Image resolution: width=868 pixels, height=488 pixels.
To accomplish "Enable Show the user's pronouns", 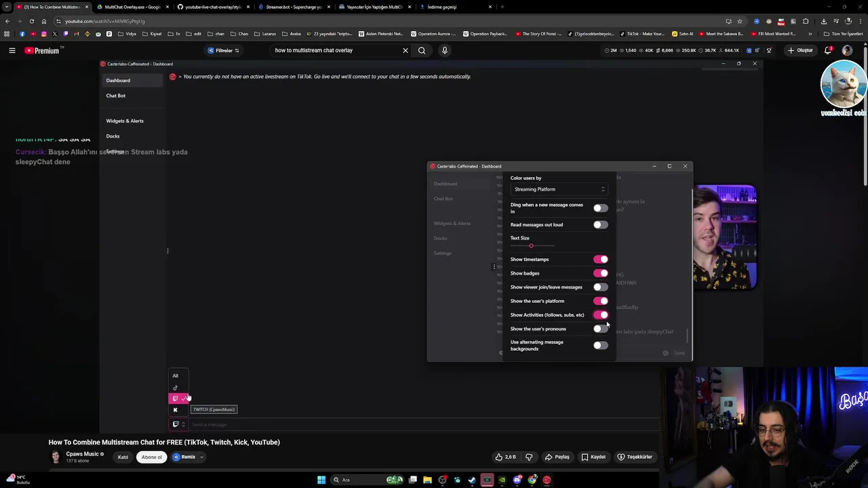I will [600, 329].
